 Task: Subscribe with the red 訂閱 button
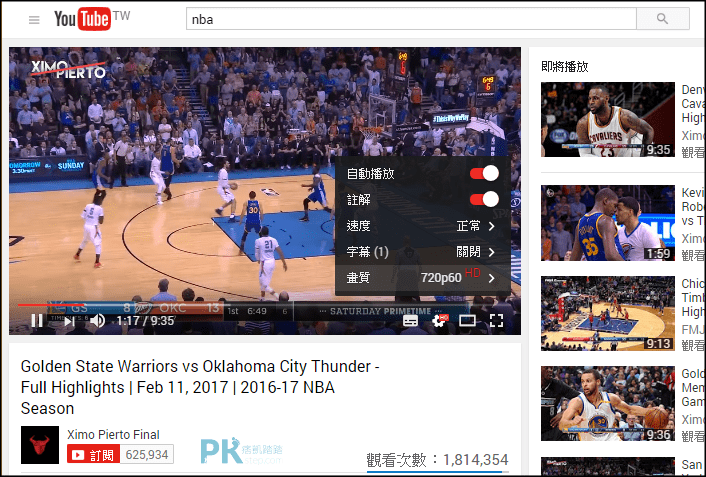[93, 454]
